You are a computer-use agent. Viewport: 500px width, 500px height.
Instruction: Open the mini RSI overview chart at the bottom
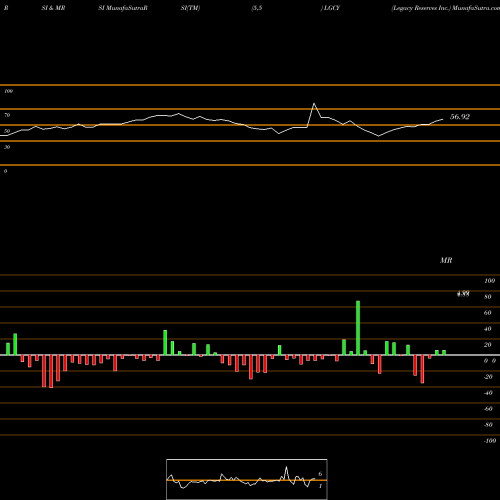pyautogui.click(x=247, y=479)
